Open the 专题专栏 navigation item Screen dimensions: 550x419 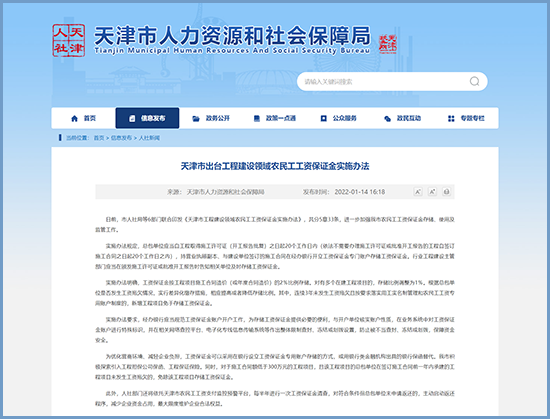pos(466,118)
